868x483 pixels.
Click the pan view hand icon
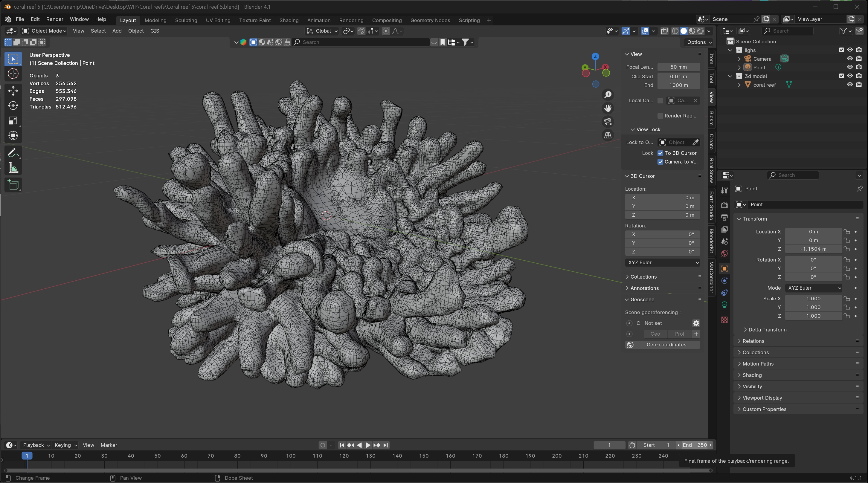click(x=608, y=108)
